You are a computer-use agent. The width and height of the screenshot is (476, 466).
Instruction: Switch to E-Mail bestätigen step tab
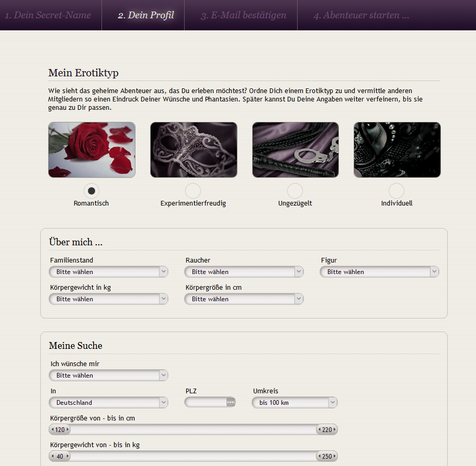pyautogui.click(x=243, y=15)
